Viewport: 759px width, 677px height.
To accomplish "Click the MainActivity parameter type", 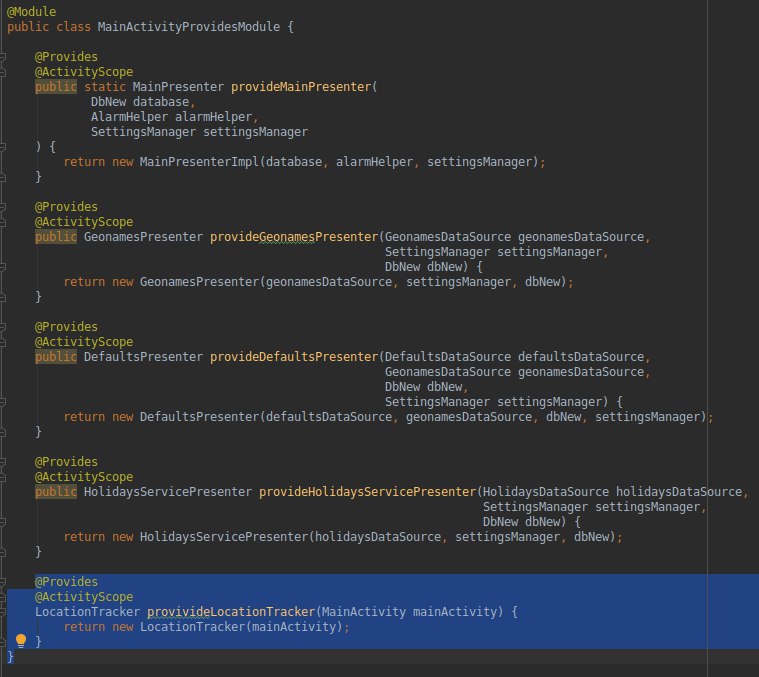I will click(x=364, y=612).
